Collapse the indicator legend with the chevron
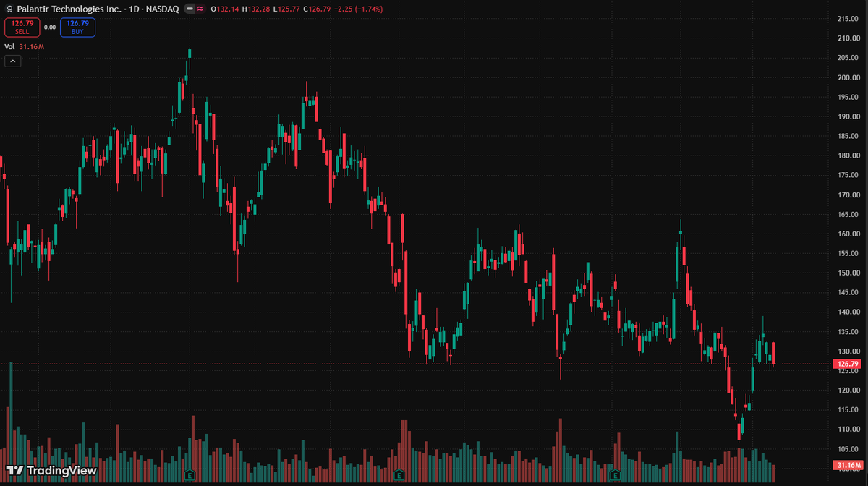The height and width of the screenshot is (486, 868). coord(12,61)
